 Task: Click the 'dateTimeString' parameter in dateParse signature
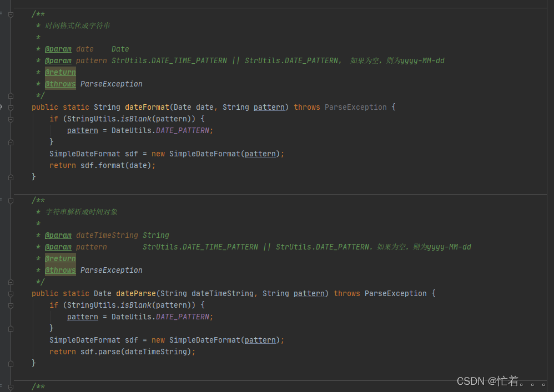pos(222,293)
